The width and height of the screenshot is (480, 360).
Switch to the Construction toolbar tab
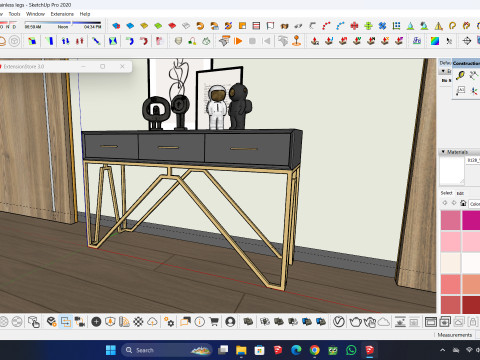pos(466,63)
